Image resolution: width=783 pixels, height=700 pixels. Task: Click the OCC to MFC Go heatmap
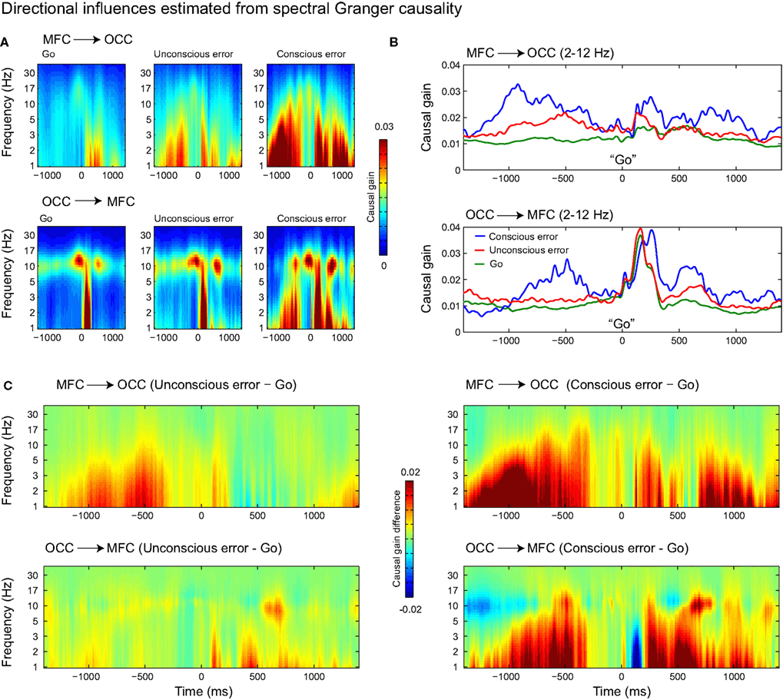tap(82, 277)
